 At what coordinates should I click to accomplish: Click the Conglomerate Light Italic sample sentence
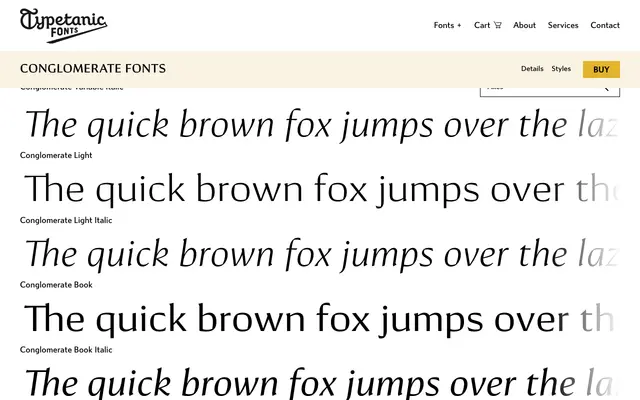pos(322,254)
